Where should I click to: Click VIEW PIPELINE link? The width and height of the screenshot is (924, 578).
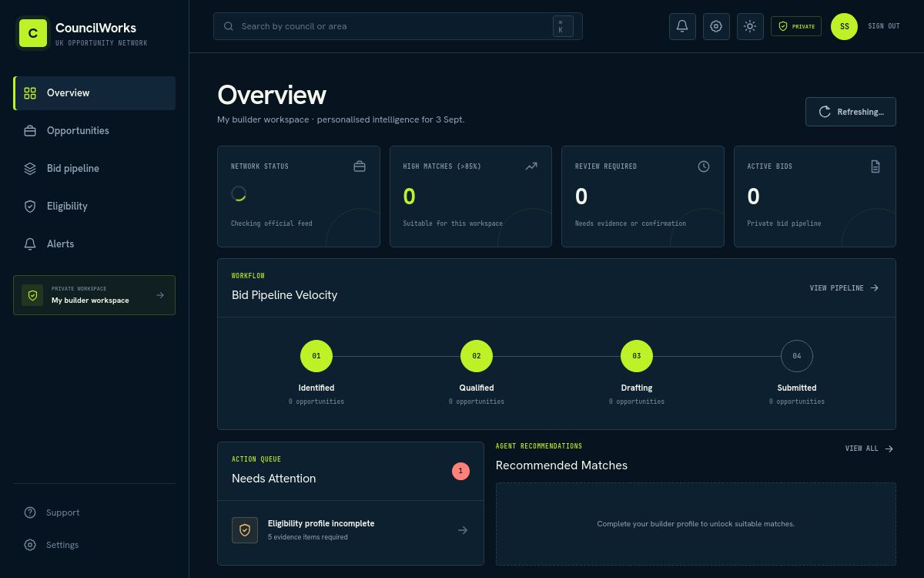click(x=844, y=288)
